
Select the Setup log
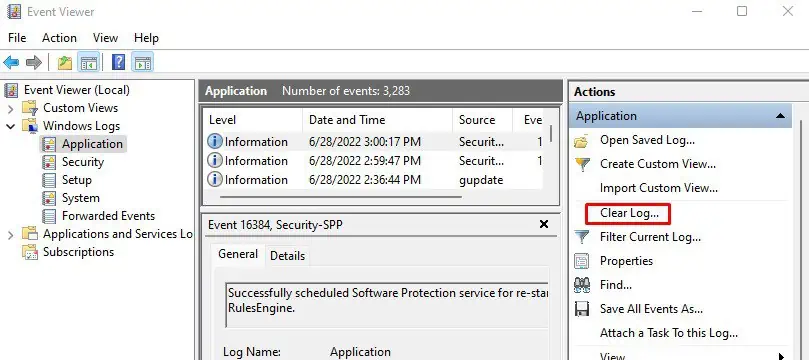click(77, 180)
